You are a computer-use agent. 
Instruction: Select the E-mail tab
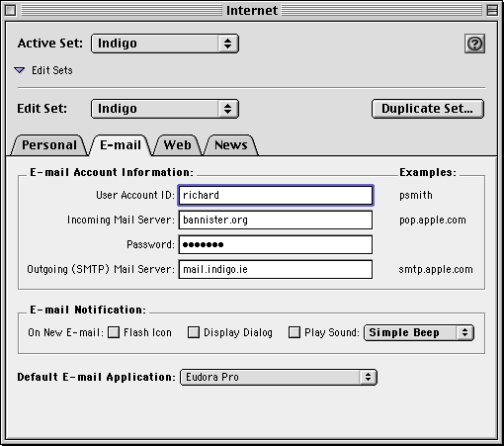(121, 145)
